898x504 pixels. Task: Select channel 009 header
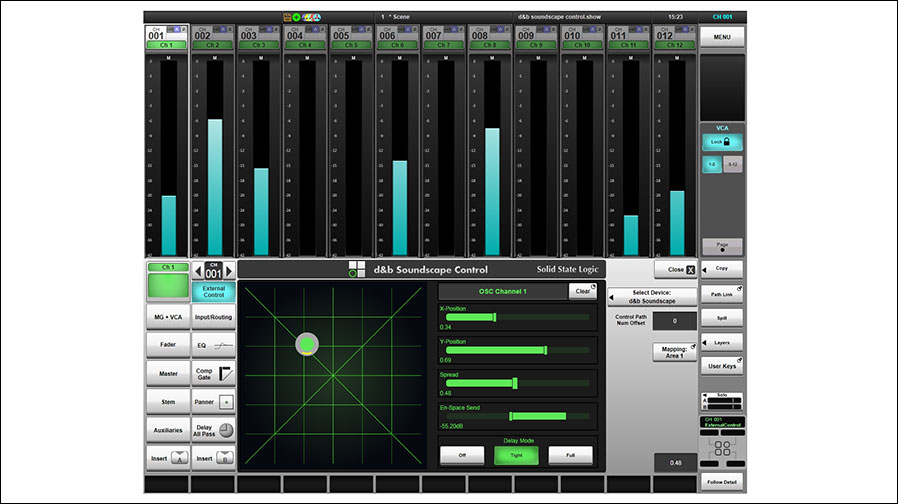click(536, 37)
